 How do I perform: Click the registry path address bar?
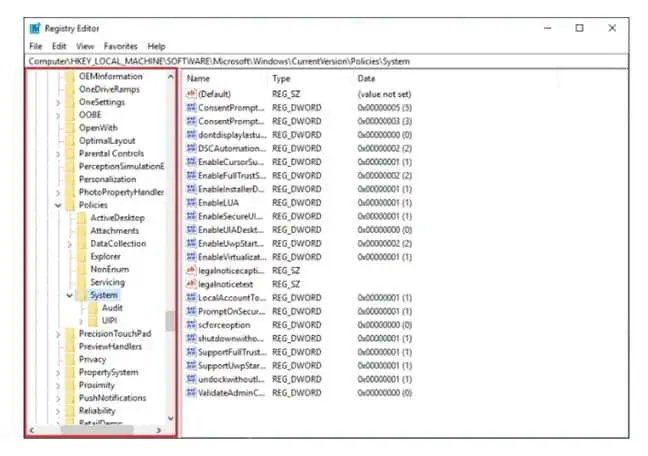(326, 61)
